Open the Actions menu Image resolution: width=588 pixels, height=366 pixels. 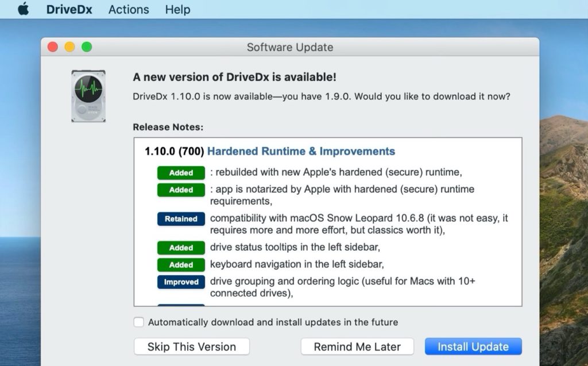coord(128,10)
